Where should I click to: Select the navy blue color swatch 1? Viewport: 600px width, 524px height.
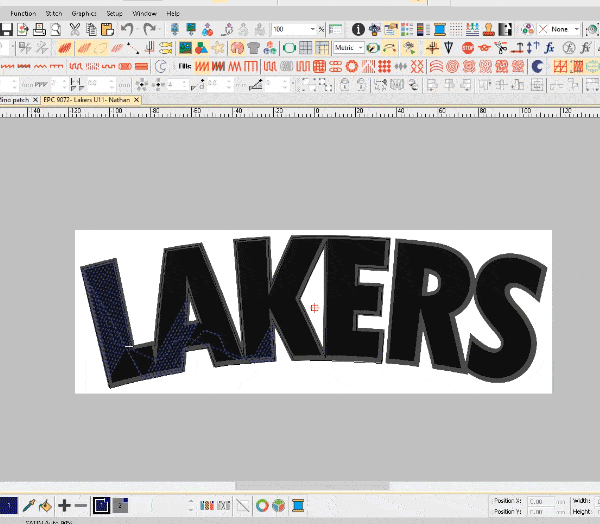8,506
